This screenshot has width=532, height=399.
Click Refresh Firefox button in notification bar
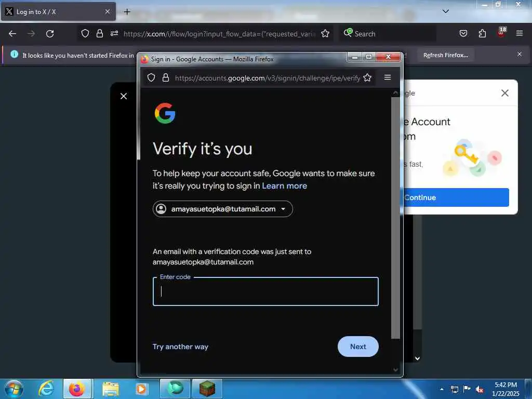(x=445, y=55)
